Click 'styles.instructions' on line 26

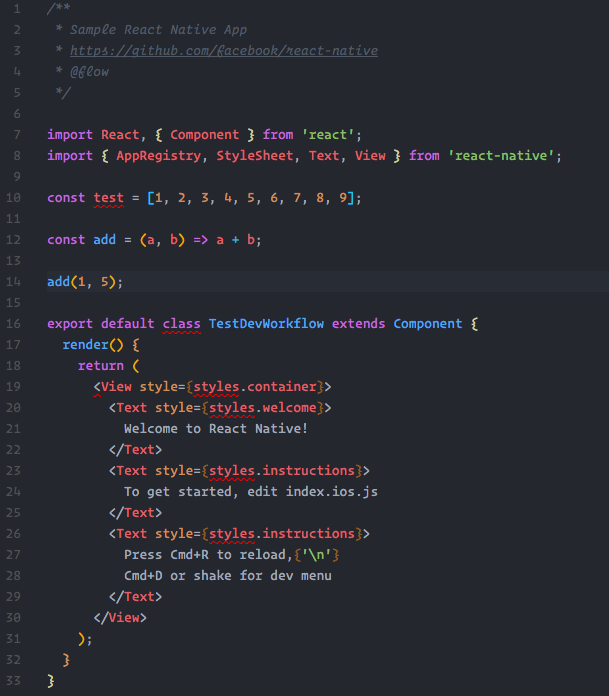pos(282,534)
